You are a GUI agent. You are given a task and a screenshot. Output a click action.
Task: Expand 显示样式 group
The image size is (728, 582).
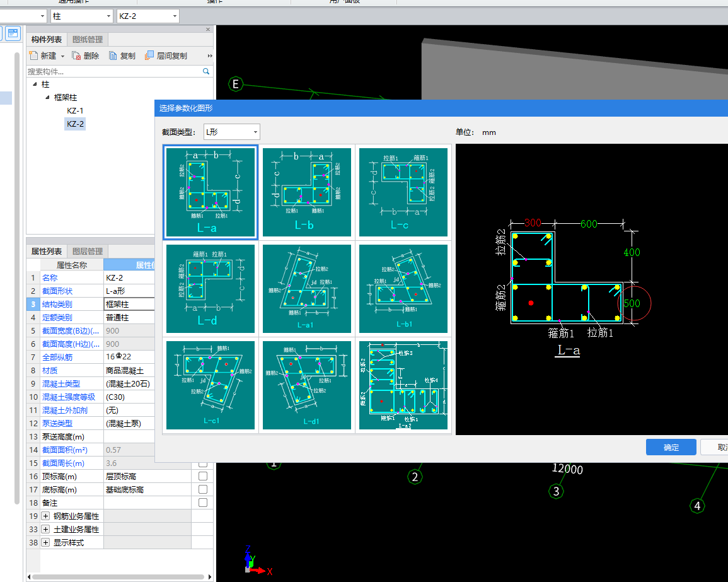45,542
